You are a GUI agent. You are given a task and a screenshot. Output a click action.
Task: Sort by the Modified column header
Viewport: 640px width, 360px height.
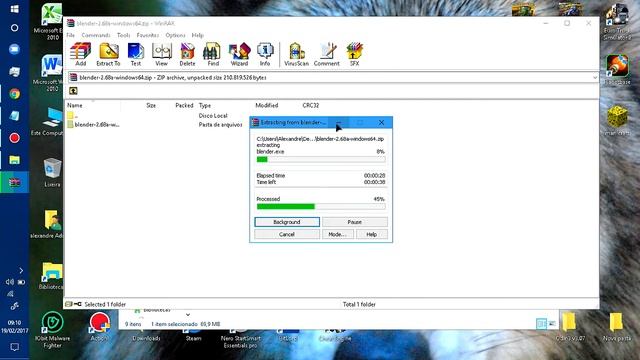[267, 105]
